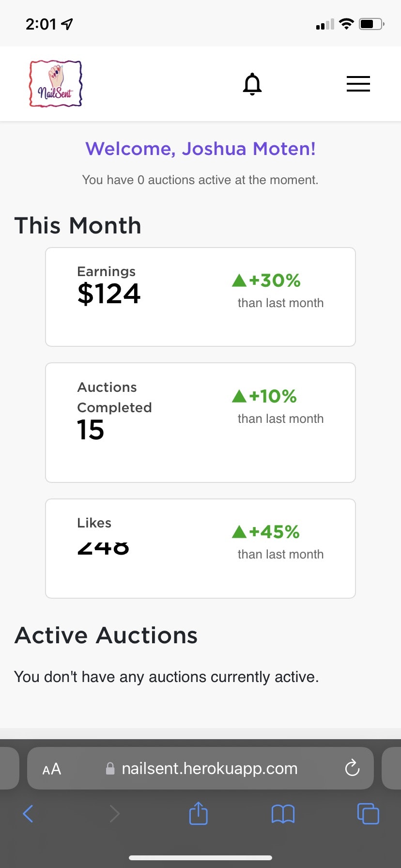Tap the +30% earnings change indicator
401x868 pixels.
coord(266,280)
